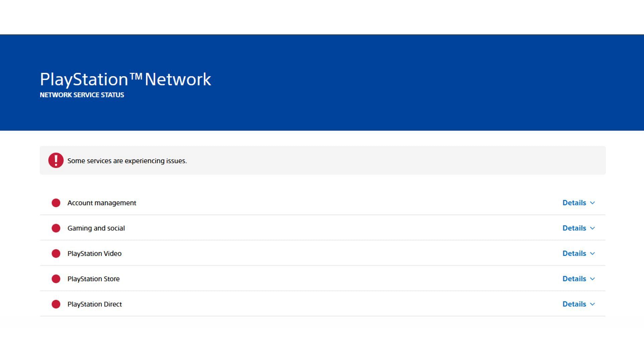
Task: Expand Details for Gaming and social
Action: (579, 228)
